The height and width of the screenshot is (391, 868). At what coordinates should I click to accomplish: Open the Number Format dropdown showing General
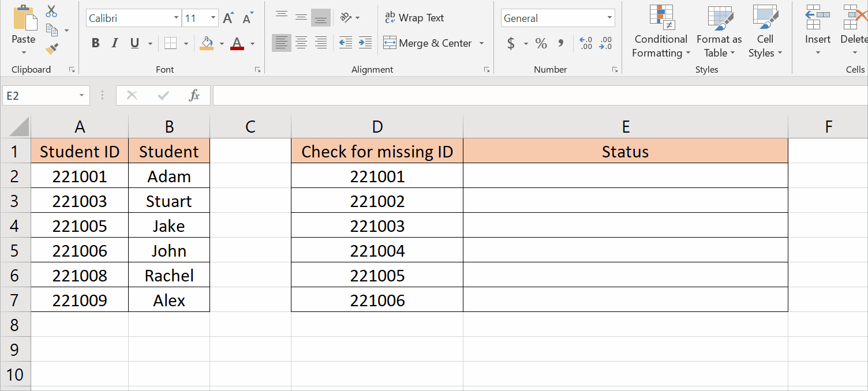609,18
